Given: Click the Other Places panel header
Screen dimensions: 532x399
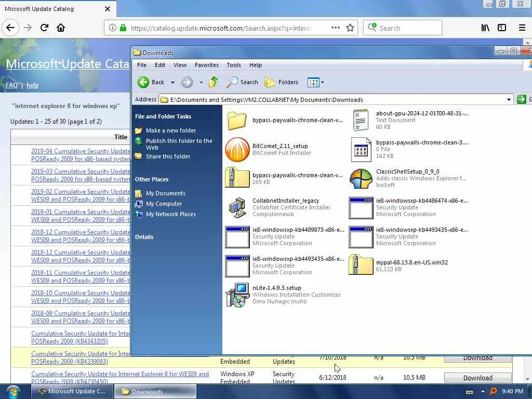Looking at the screenshot, I should [152, 179].
